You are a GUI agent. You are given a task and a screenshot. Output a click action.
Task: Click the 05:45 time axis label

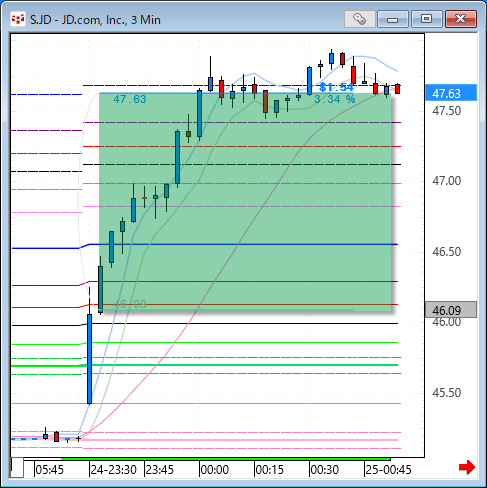click(x=49, y=470)
